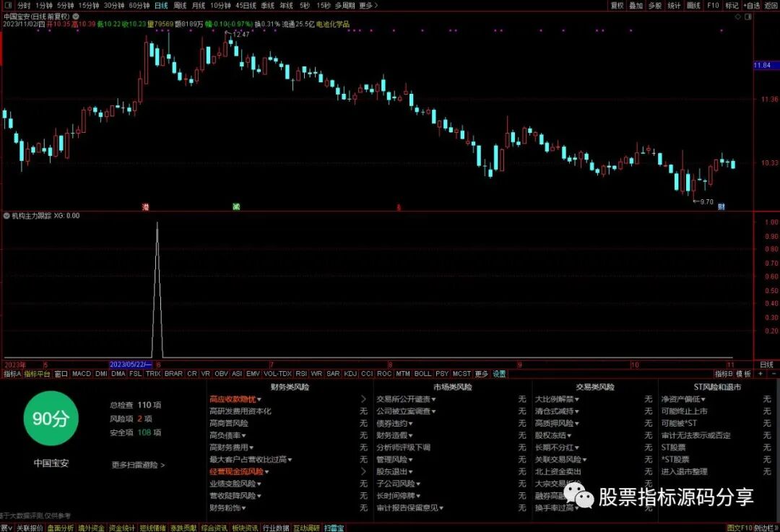The image size is (780, 532).
Task: Expand 更多 periods at top bar
Action: (368, 6)
